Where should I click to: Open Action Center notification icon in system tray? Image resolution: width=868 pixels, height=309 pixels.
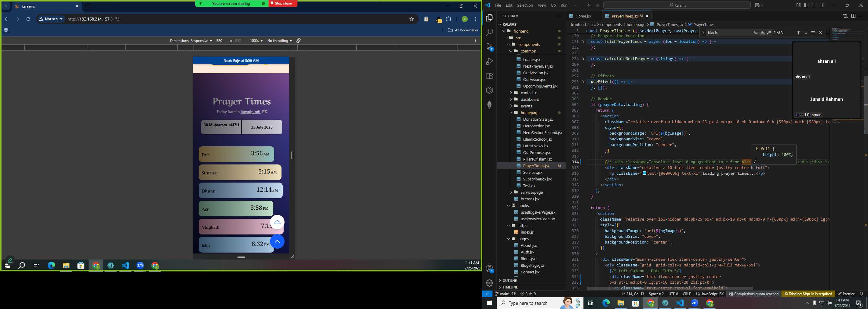(x=859, y=303)
